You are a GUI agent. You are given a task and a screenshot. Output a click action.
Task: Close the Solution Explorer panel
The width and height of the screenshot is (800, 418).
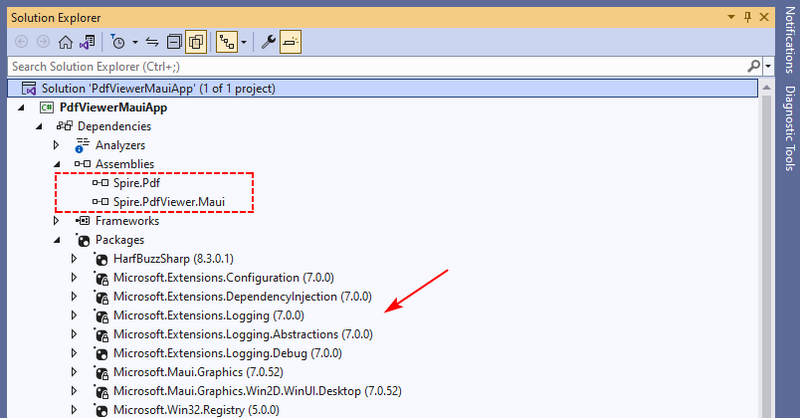764,17
